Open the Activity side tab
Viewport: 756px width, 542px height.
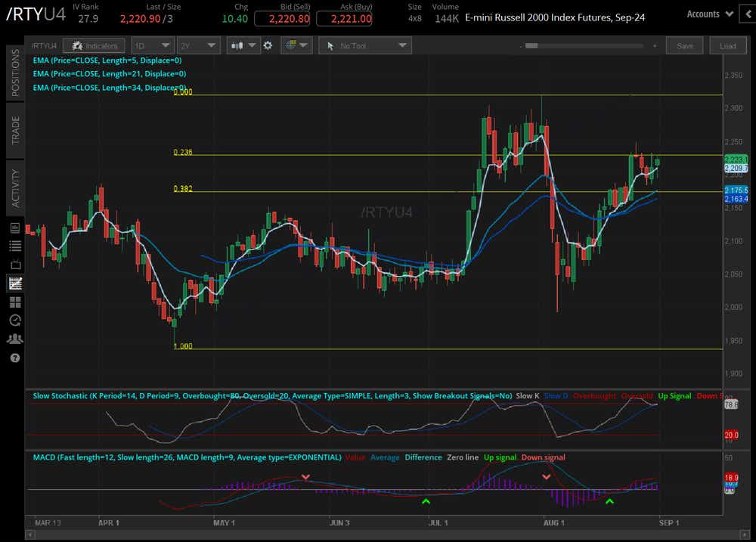(14, 187)
